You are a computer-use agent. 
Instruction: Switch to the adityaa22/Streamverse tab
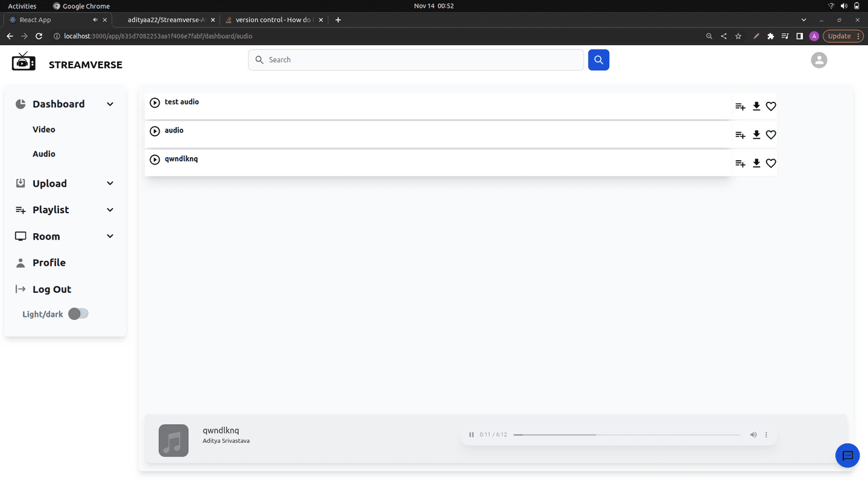click(168, 20)
